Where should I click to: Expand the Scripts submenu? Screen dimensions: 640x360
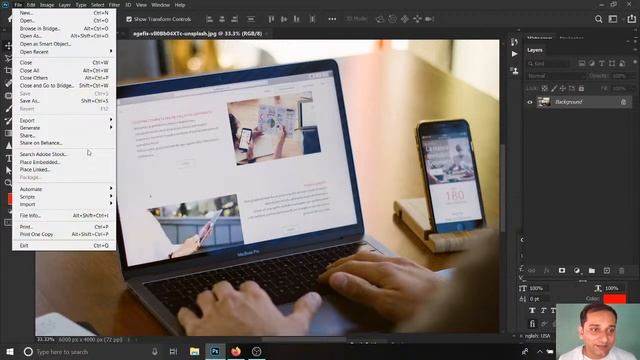pyautogui.click(x=64, y=197)
